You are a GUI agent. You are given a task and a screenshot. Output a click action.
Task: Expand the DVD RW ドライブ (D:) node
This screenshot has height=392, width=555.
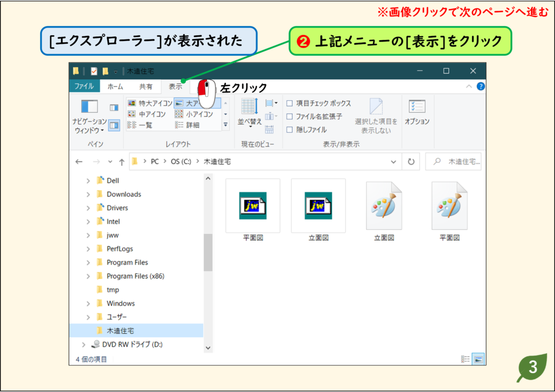coord(83,345)
